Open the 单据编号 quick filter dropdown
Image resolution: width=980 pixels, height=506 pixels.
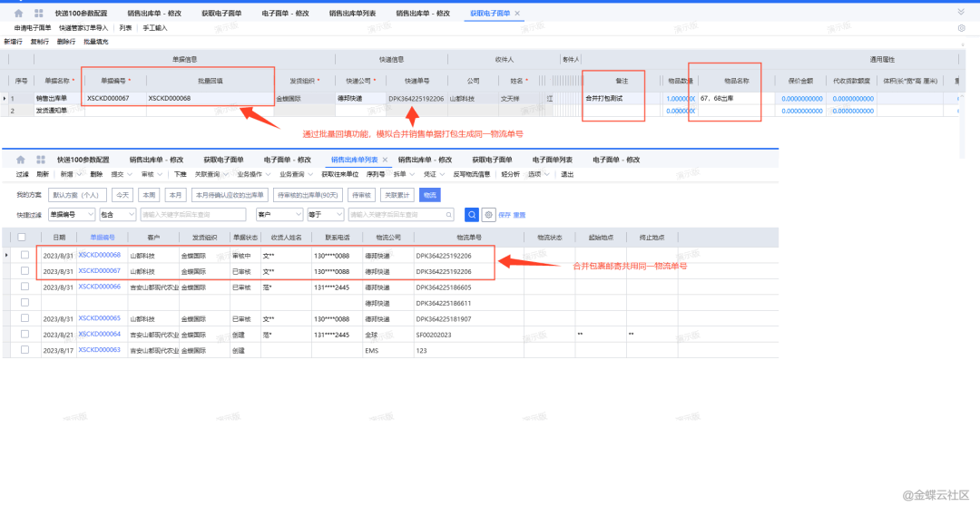72,215
